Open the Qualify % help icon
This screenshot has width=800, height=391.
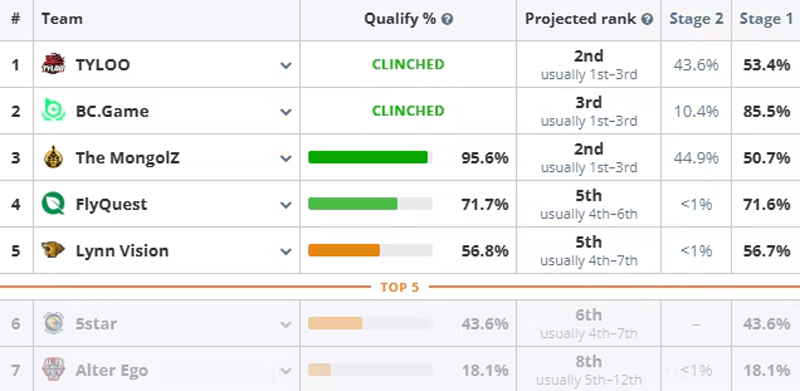pos(447,19)
